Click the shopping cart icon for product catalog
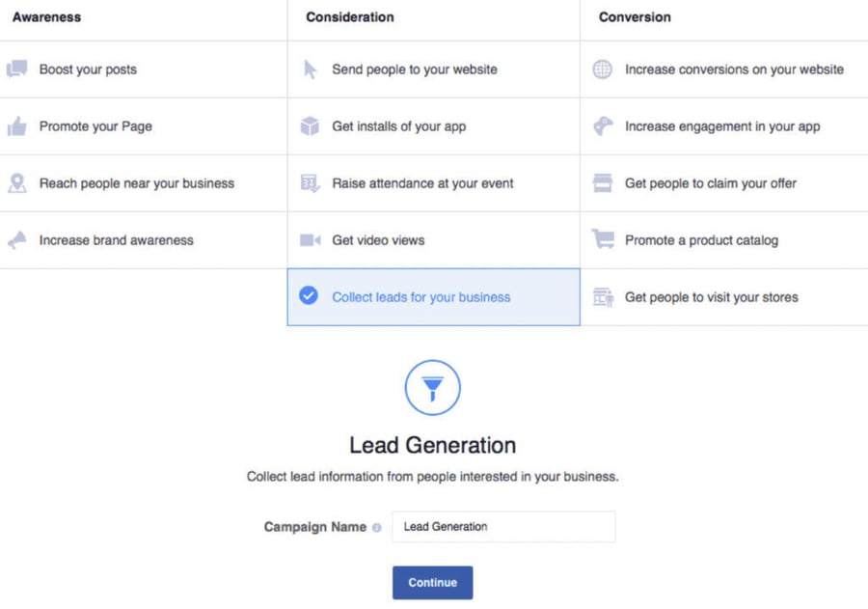This screenshot has width=868, height=609. (601, 239)
